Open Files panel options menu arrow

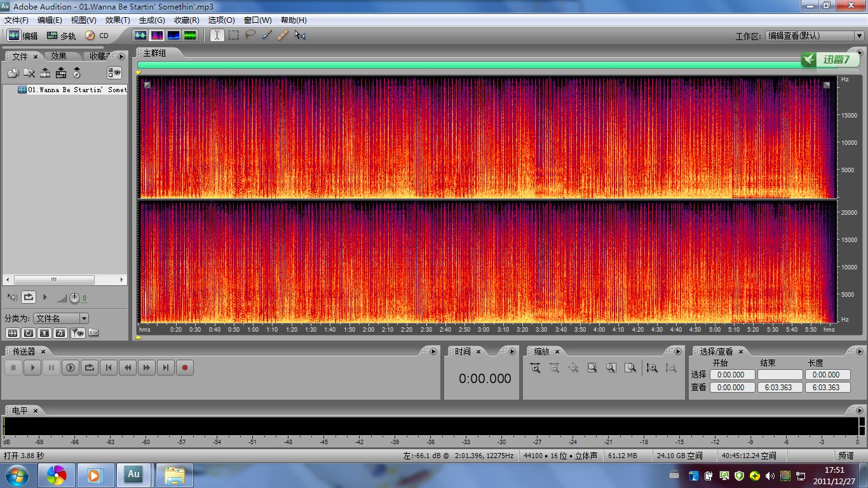pyautogui.click(x=121, y=57)
